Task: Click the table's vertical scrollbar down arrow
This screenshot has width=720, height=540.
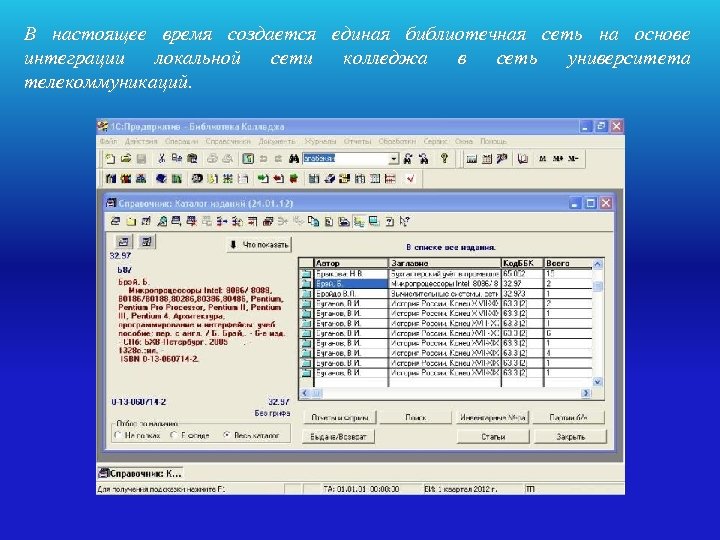Action: click(x=597, y=382)
